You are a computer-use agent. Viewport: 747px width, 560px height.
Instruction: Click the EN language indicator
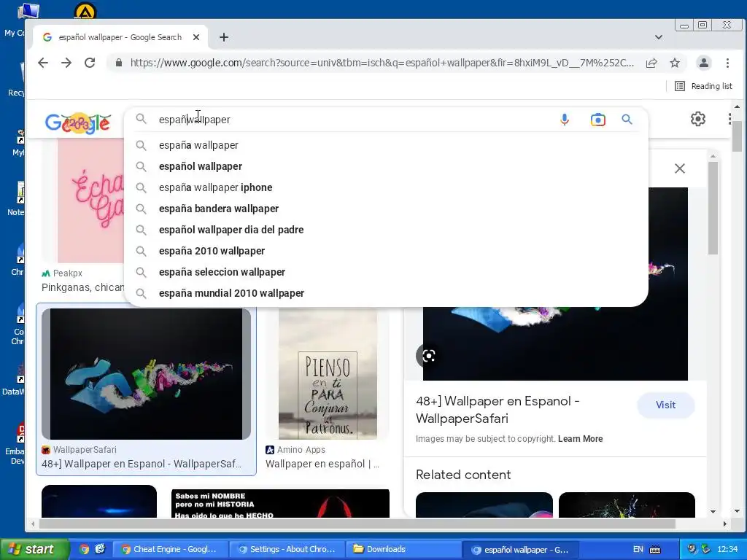(x=638, y=550)
